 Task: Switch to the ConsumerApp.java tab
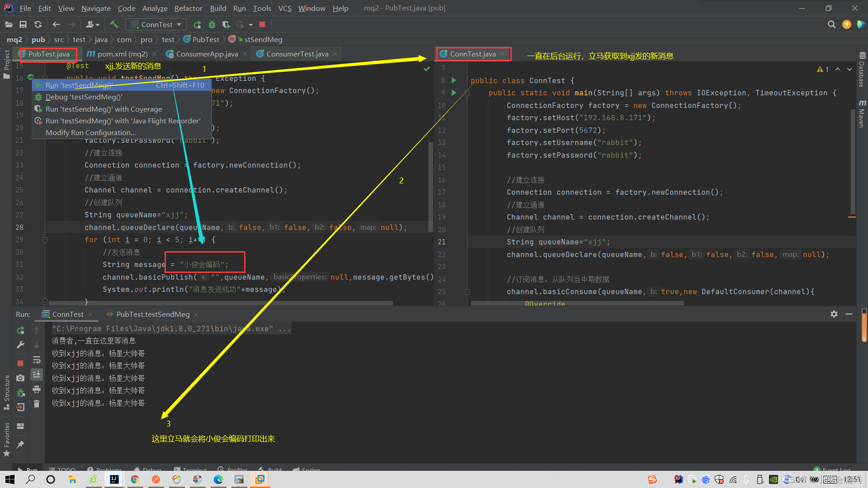[x=207, y=54]
